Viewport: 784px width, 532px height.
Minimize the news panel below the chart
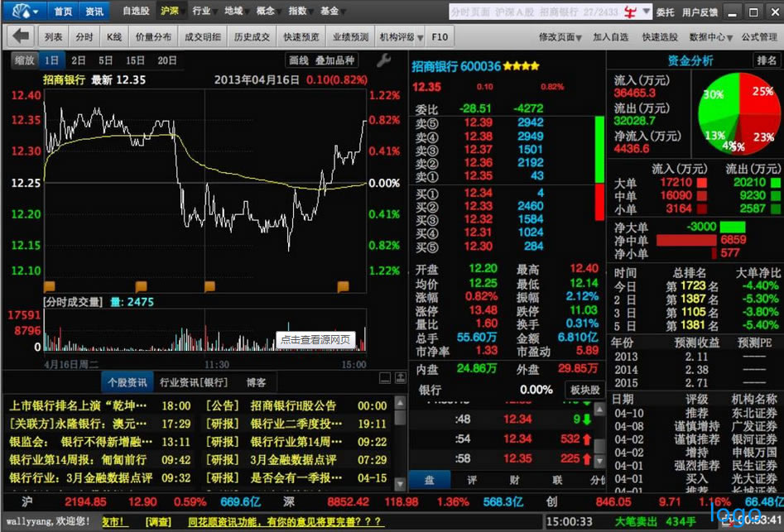coord(384,378)
